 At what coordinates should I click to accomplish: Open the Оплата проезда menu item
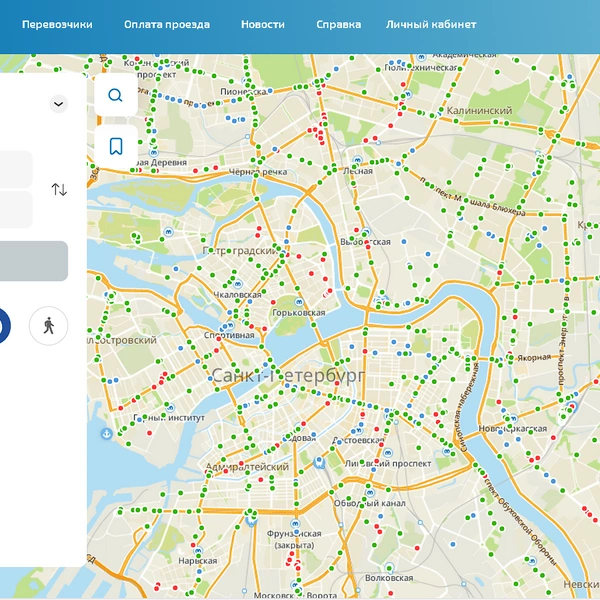[x=167, y=24]
